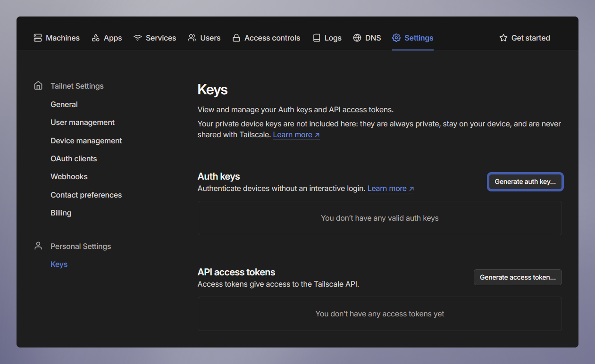This screenshot has height=364, width=595.
Task: Click the Personal Settings heading
Action: [81, 246]
